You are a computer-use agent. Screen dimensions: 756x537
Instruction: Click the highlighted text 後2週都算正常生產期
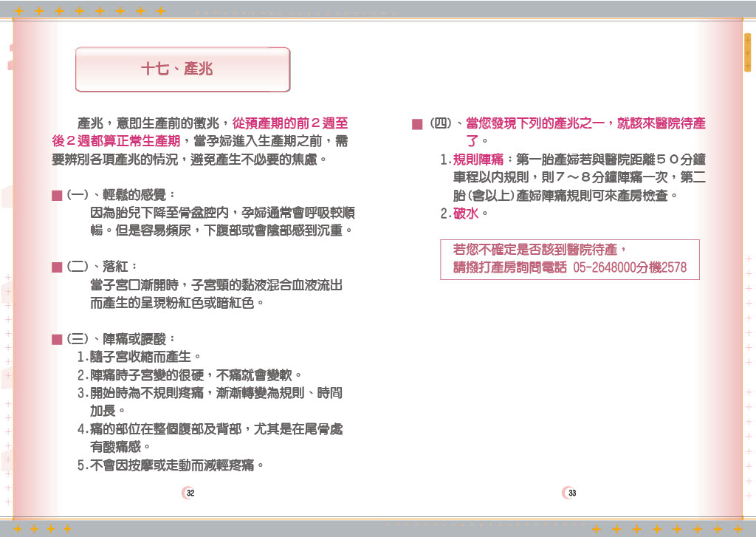point(116,141)
